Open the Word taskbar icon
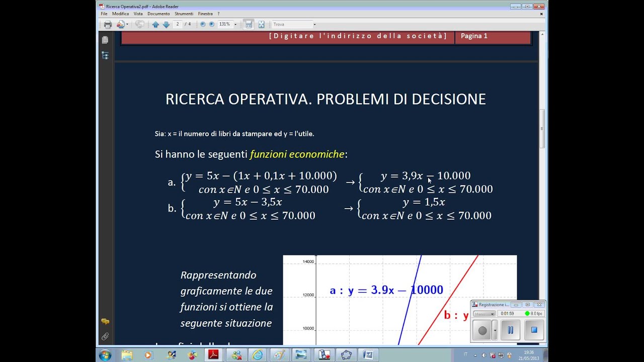This screenshot has width=644, height=362. [x=368, y=355]
